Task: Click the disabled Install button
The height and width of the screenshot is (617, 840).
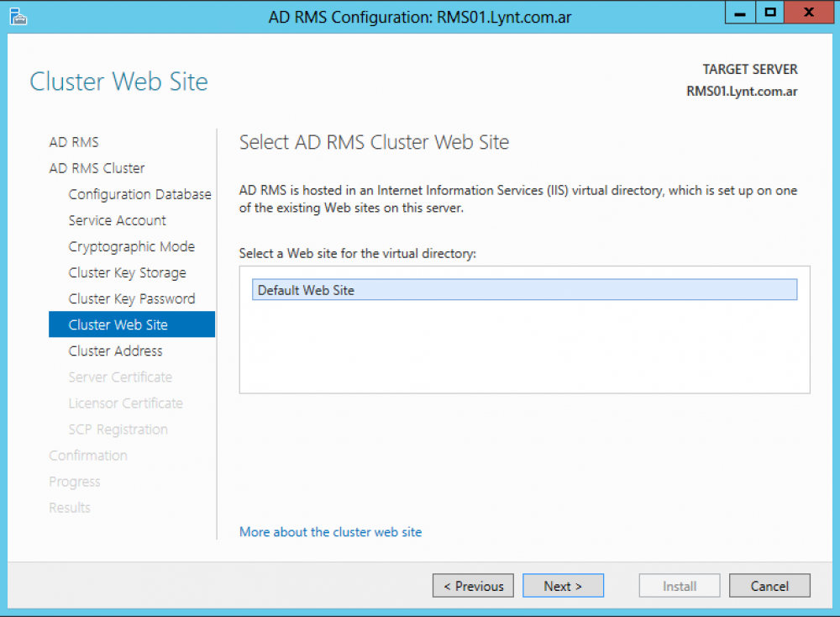Action: point(680,586)
